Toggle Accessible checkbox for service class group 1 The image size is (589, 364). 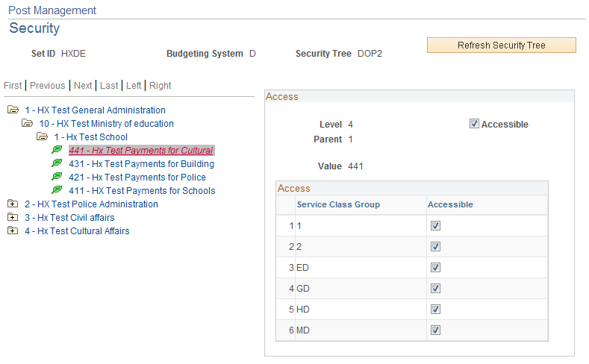point(435,225)
